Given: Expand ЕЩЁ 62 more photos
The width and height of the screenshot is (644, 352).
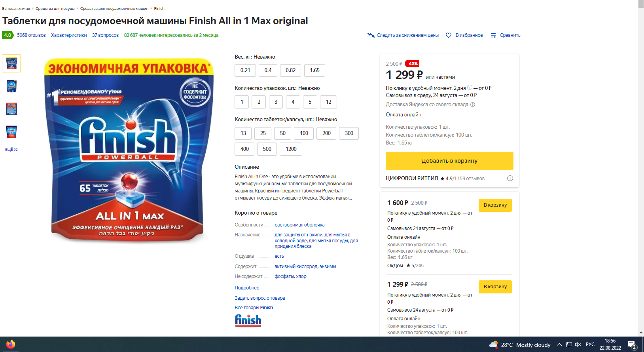Looking at the screenshot, I should pyautogui.click(x=11, y=150).
